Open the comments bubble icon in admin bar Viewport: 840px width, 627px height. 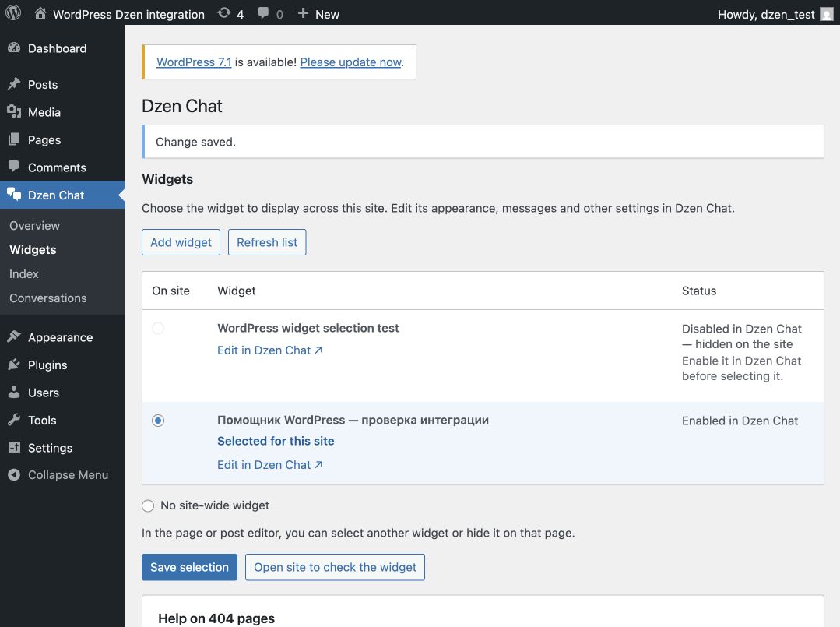pos(263,13)
